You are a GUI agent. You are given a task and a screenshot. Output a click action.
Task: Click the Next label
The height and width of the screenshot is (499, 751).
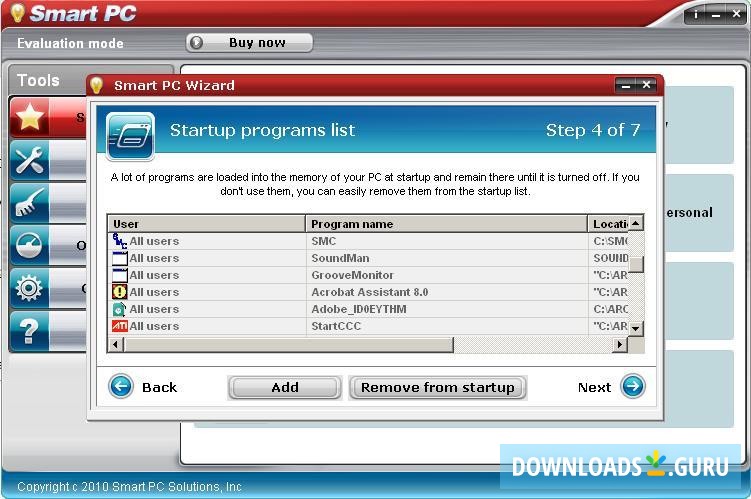tap(594, 387)
